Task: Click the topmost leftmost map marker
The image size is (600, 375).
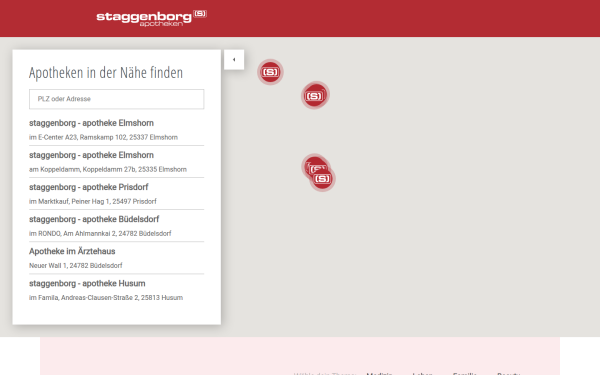Action: pyautogui.click(x=270, y=72)
